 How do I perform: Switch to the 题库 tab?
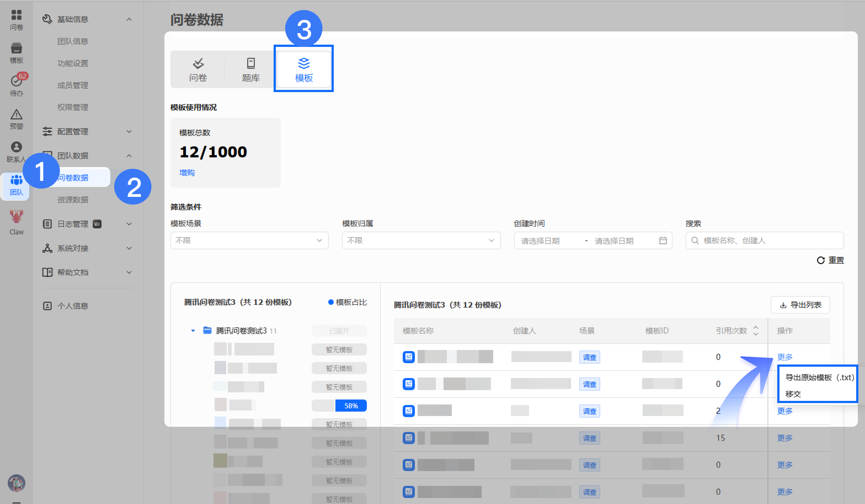click(x=250, y=70)
